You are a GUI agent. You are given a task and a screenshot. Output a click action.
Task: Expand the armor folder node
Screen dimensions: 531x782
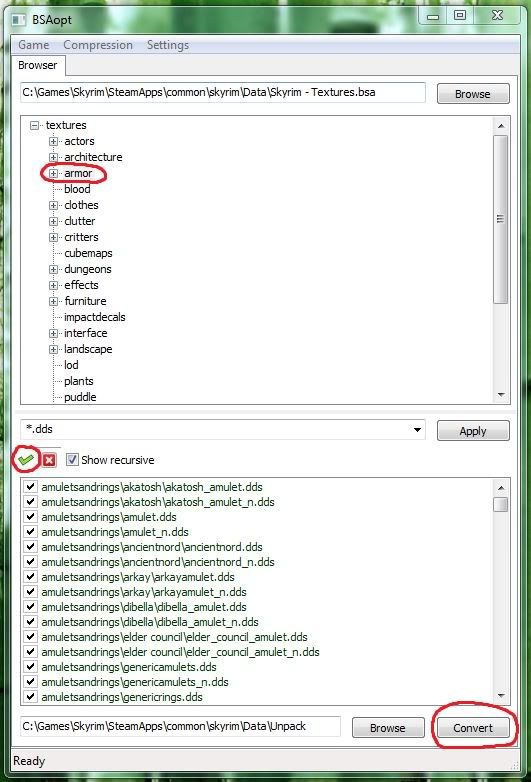tap(53, 173)
